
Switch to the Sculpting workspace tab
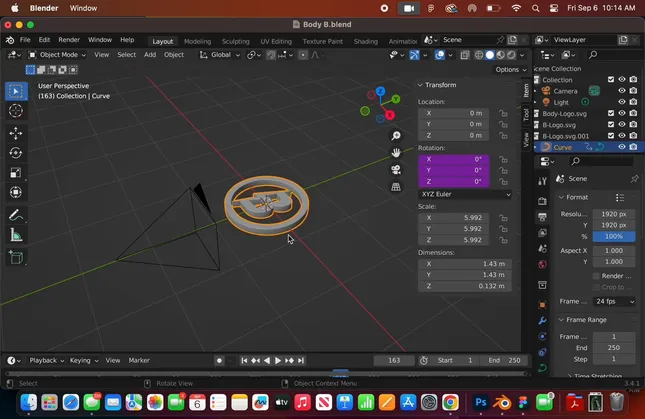click(236, 41)
